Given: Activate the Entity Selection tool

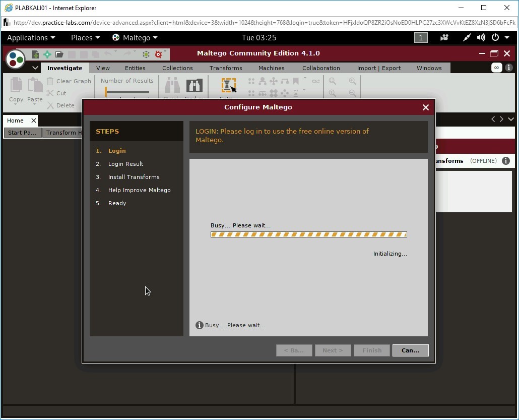Looking at the screenshot, I should point(228,86).
